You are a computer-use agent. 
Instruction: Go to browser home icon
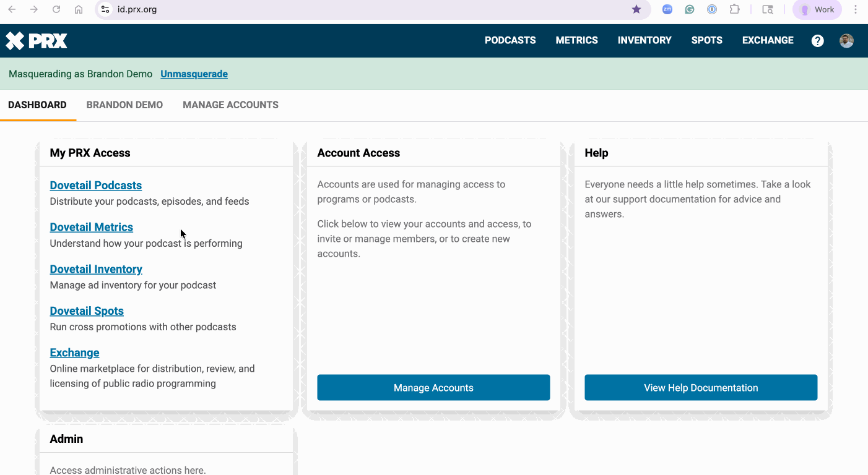(79, 9)
